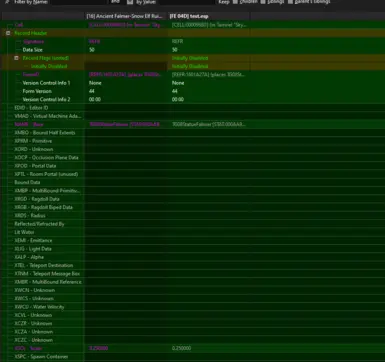Click REFR signature value in test.esp column
This screenshot has width=385, height=362.
(x=177, y=41)
